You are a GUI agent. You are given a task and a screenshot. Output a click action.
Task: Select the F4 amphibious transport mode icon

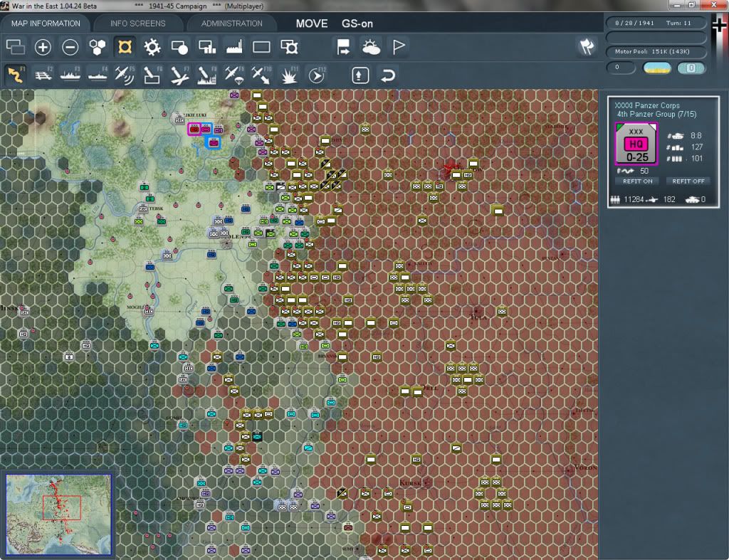pos(98,75)
